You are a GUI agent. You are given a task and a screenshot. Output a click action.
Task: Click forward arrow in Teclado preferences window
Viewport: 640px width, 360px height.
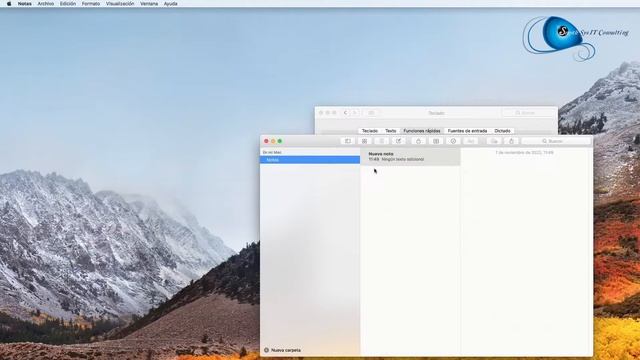[355, 113]
